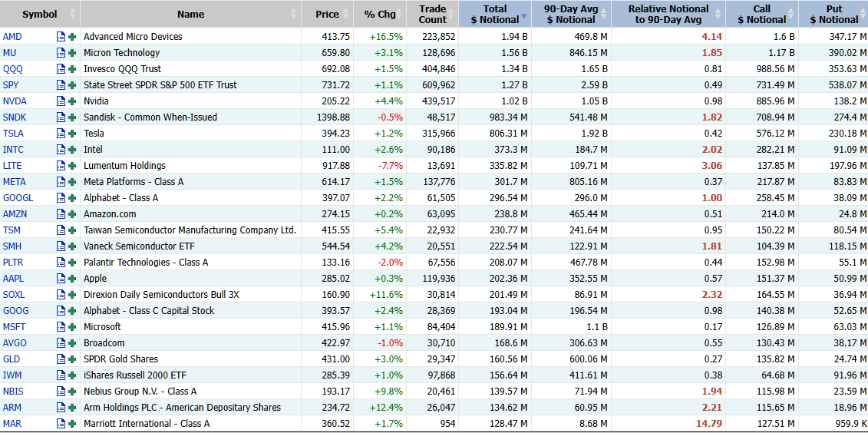Open the document icon in the IWM row
This screenshot has height=433, width=868.
click(61, 375)
